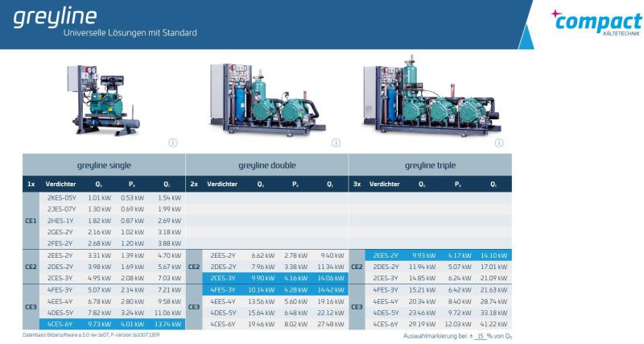Screen dimensions: 644x344
Task: Click the 9.93 kW highlighted value
Action: pyautogui.click(x=424, y=255)
